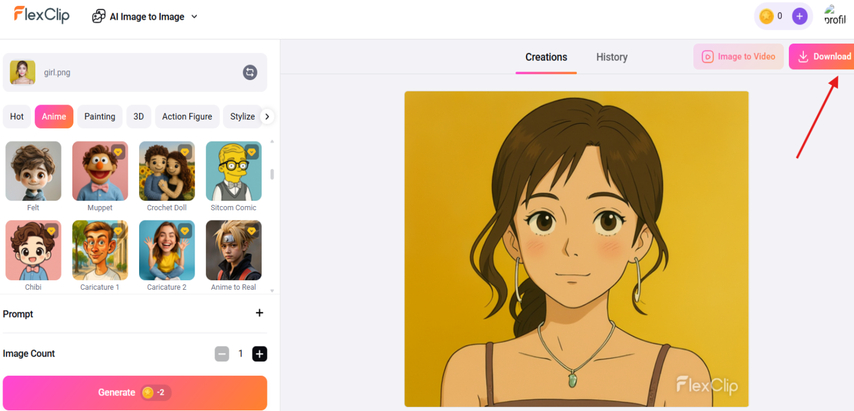Select the Painting category chip
This screenshot has height=411, width=854.
pos(99,117)
